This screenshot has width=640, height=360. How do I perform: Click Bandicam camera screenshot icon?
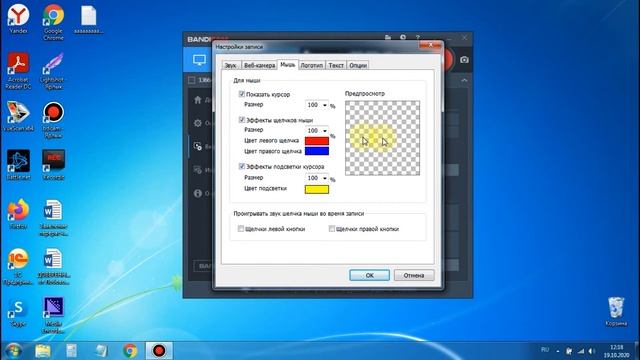tap(464, 60)
